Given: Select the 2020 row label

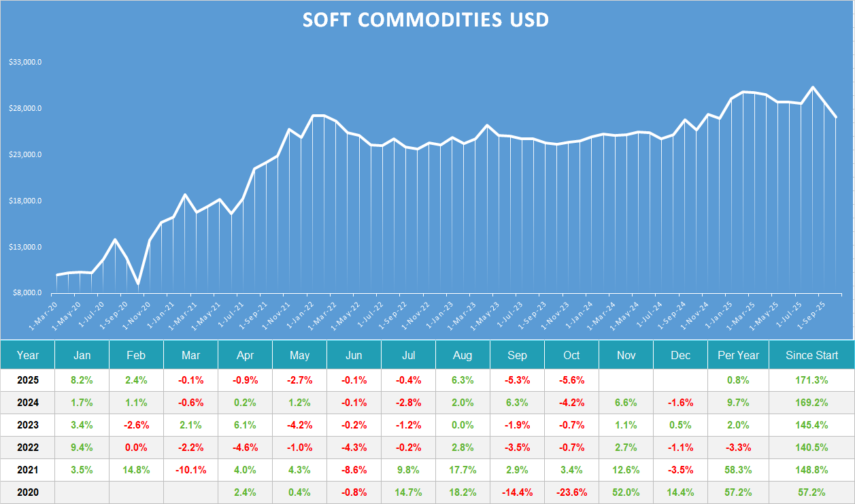Looking at the screenshot, I should pos(28,492).
